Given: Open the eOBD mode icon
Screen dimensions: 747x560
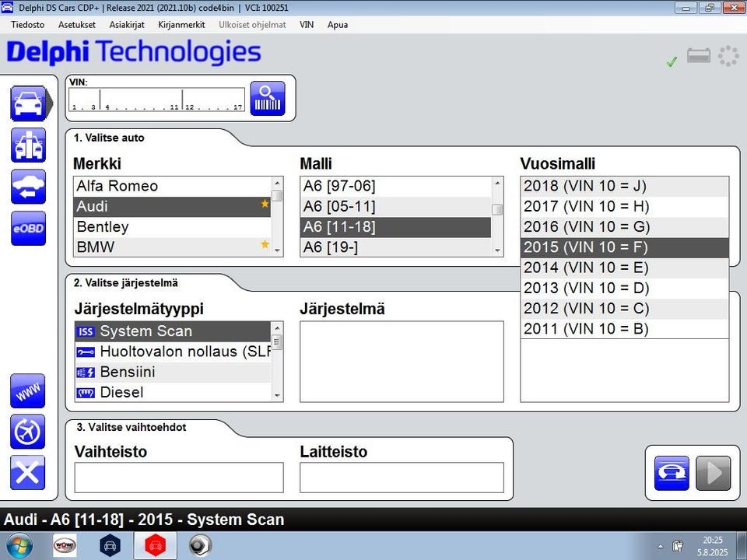Looking at the screenshot, I should (27, 229).
